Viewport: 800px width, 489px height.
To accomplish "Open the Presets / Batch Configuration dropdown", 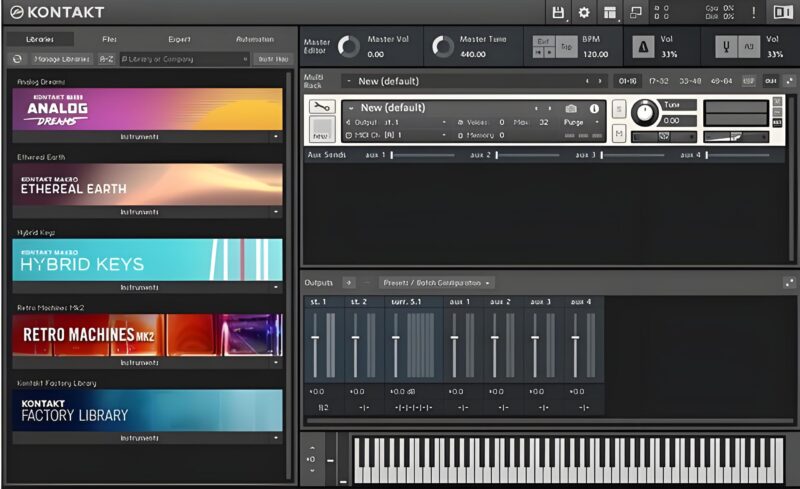I will 436,283.
